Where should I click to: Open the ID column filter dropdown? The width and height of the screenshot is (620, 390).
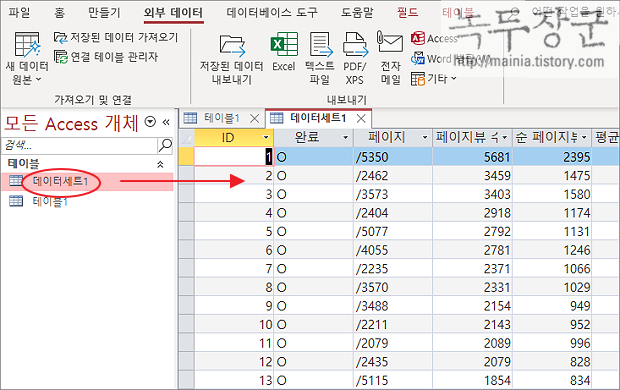(x=266, y=138)
